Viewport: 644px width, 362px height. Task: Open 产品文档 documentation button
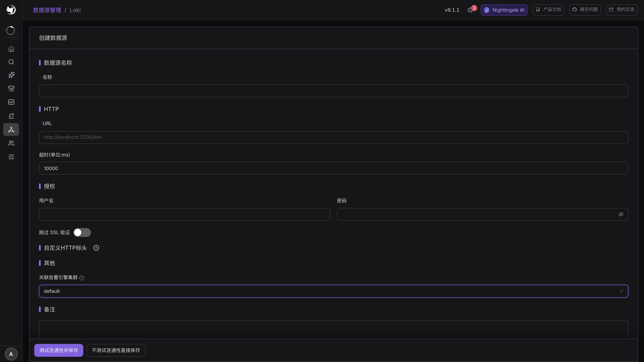pos(548,10)
